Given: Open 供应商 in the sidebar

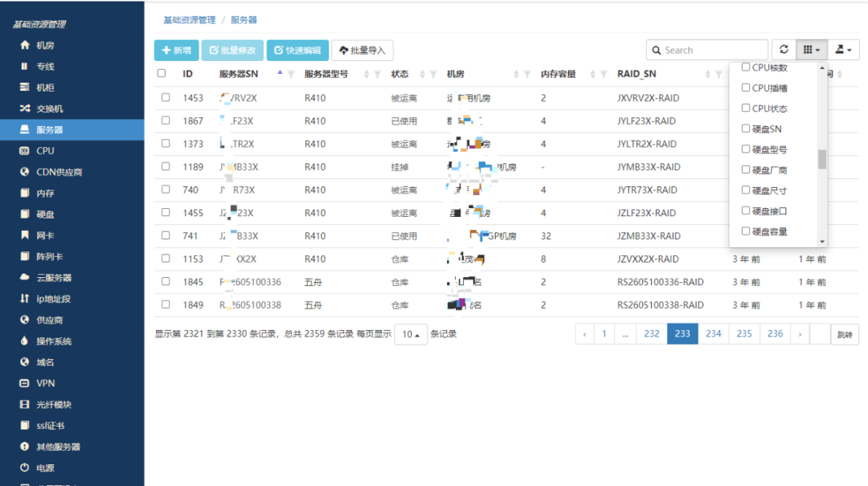Looking at the screenshot, I should [x=72, y=320].
